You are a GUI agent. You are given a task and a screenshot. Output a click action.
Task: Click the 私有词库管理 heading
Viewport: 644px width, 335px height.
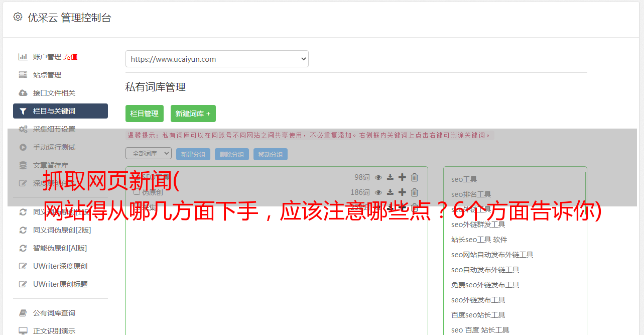[x=156, y=87]
